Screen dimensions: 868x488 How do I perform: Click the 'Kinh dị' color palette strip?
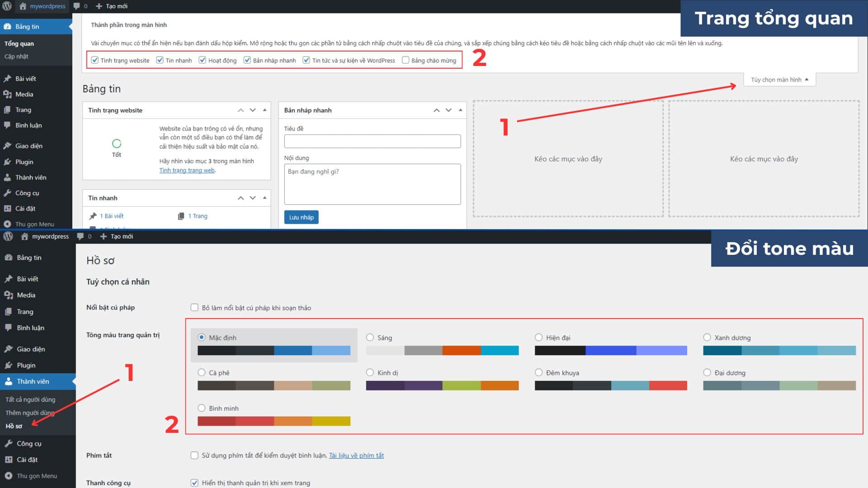click(442, 385)
